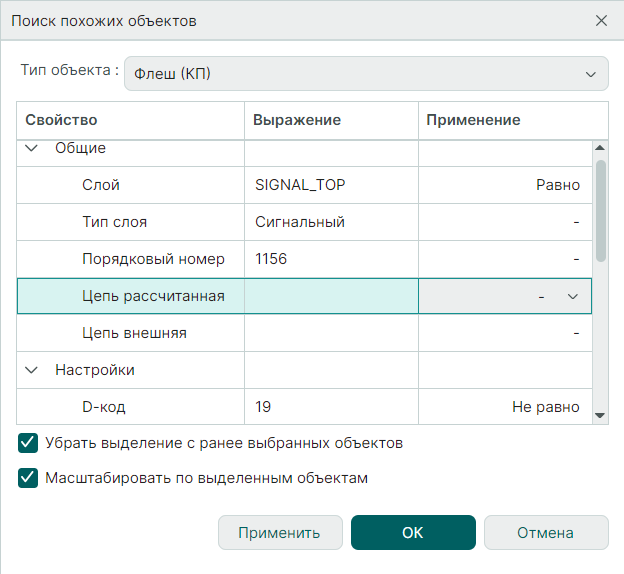624x574 pixels.
Task: Click the scroll down arrow of property list
Action: pyautogui.click(x=600, y=414)
